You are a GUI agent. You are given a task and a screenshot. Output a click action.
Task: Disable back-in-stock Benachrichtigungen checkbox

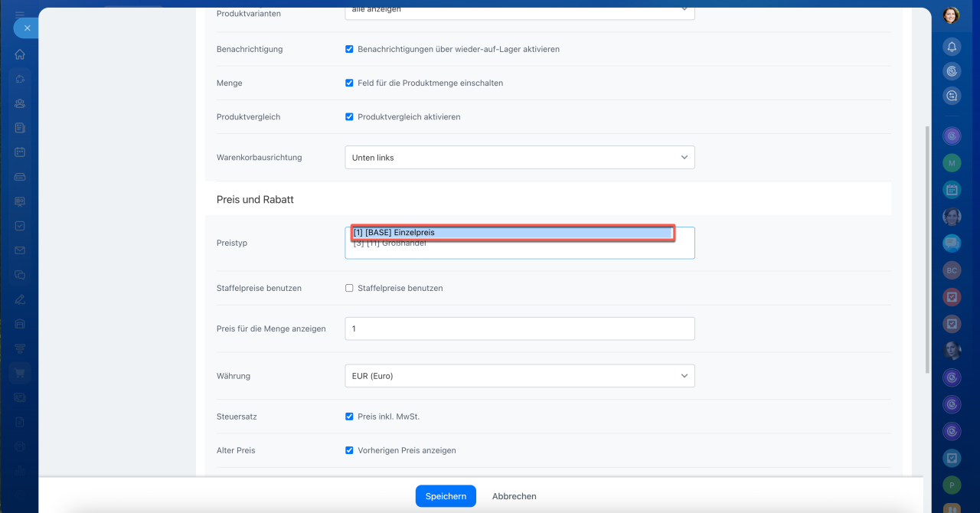pos(349,49)
